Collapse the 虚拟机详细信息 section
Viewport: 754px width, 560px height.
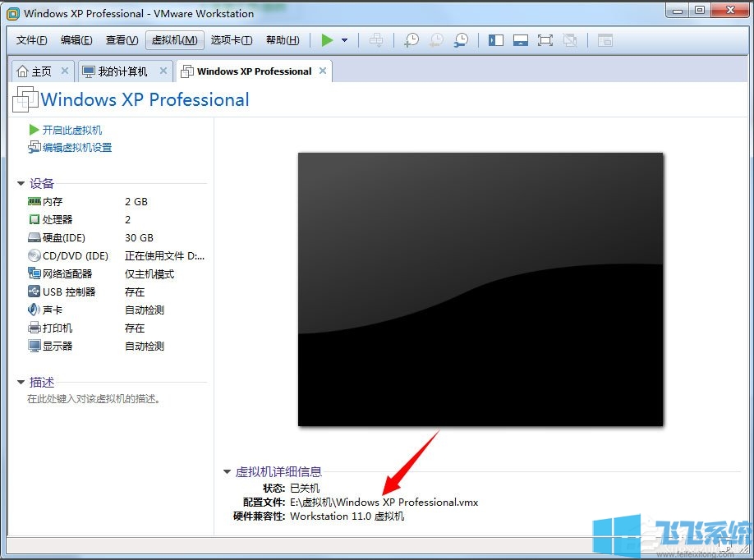[x=228, y=471]
